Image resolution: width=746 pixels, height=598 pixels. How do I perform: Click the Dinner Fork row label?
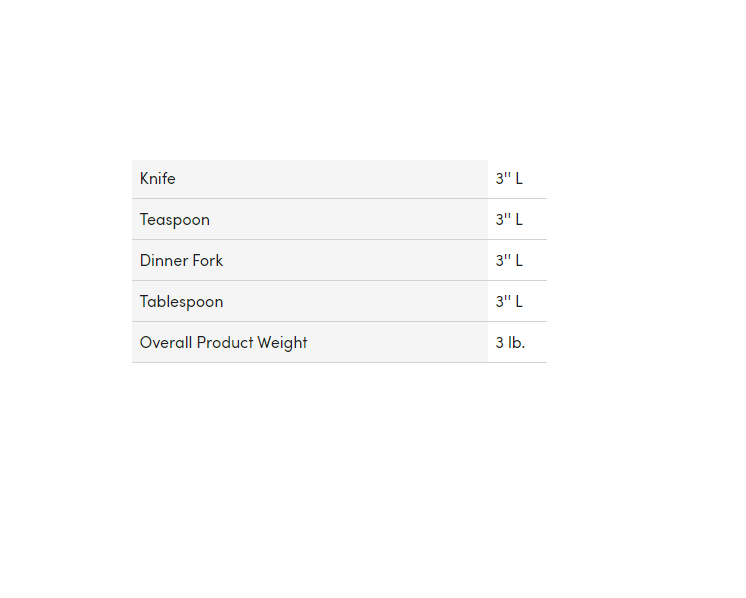point(181,261)
